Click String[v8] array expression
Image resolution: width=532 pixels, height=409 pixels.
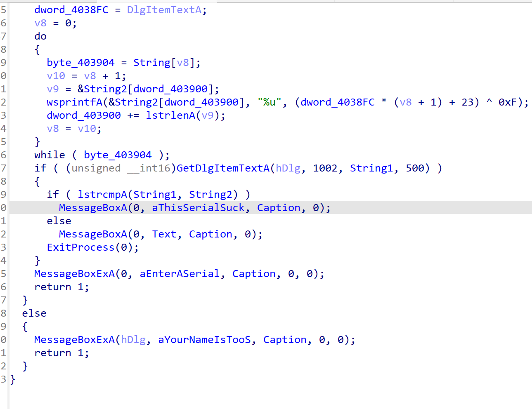164,63
